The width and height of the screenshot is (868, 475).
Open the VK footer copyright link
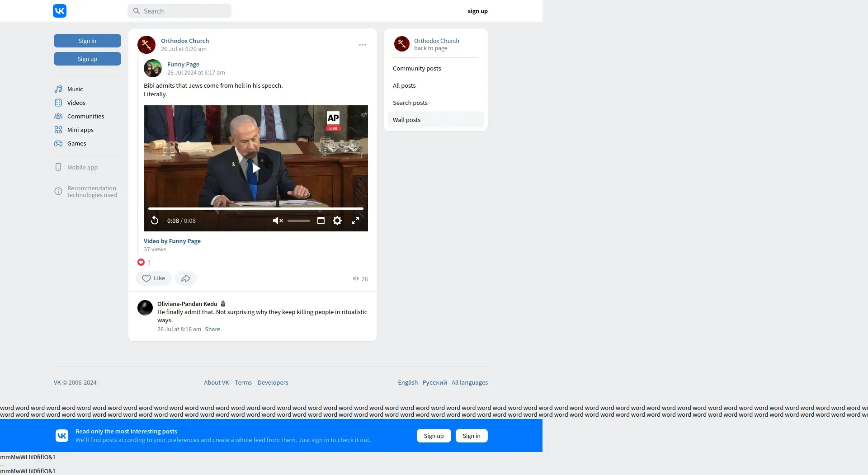pyautogui.click(x=57, y=382)
